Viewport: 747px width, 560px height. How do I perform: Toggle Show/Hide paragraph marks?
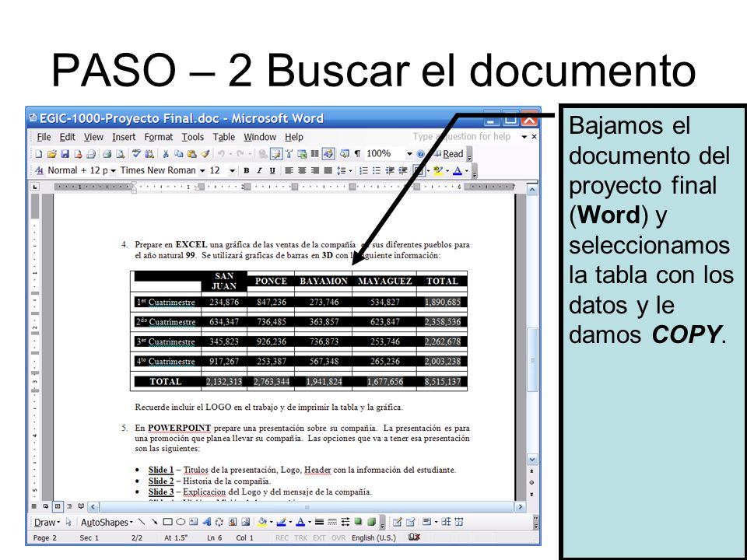(x=357, y=154)
